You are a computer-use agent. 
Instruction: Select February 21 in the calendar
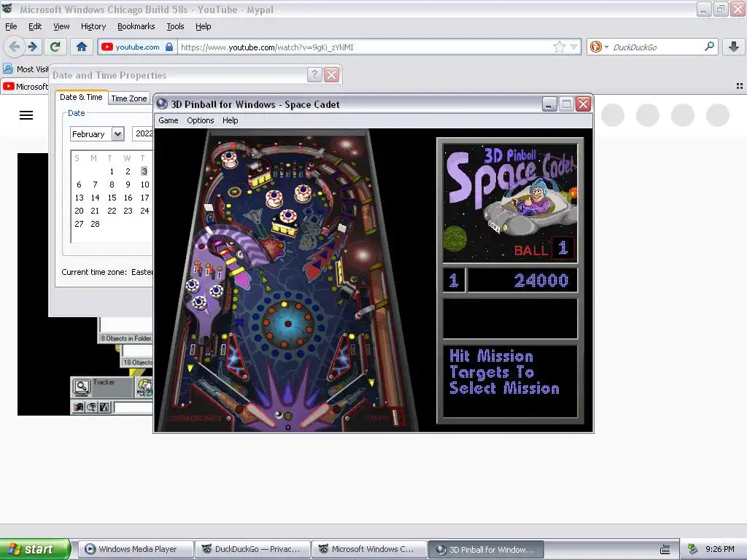pyautogui.click(x=96, y=211)
